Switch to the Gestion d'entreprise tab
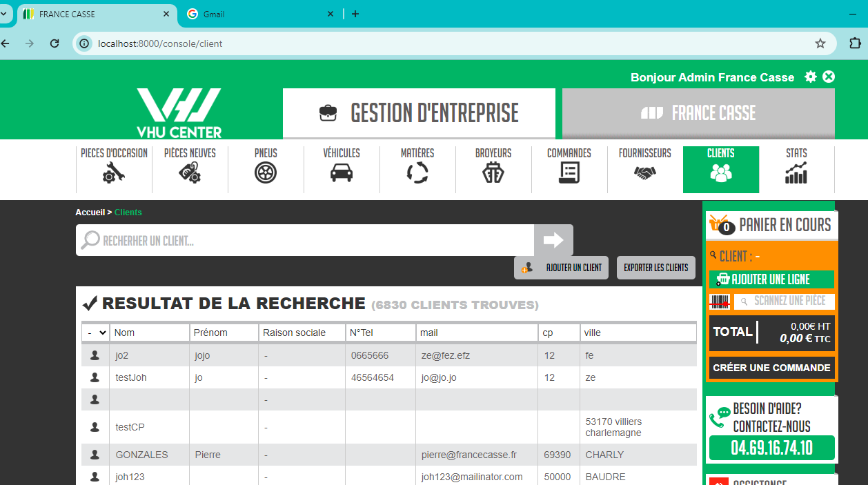This screenshot has height=485, width=868. pyautogui.click(x=419, y=113)
